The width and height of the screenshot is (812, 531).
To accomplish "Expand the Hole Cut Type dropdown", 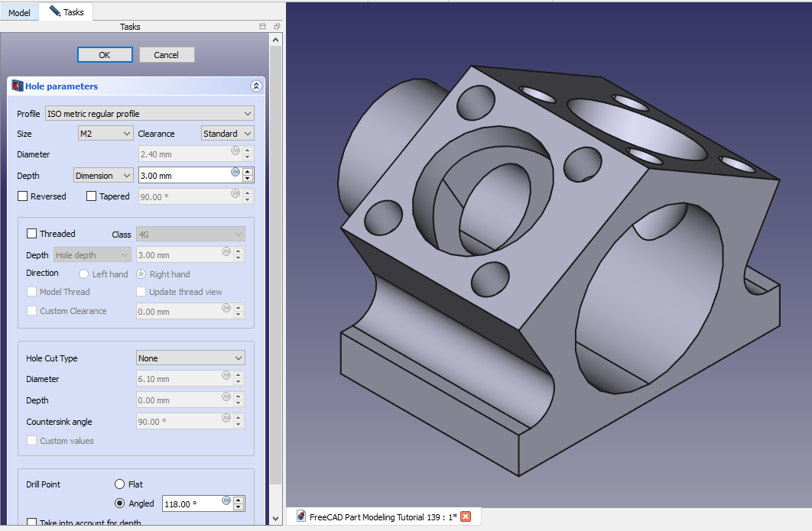I will tap(190, 358).
